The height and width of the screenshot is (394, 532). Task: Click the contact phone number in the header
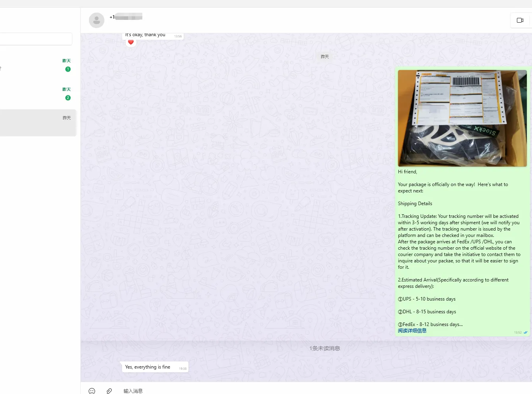pyautogui.click(x=126, y=17)
